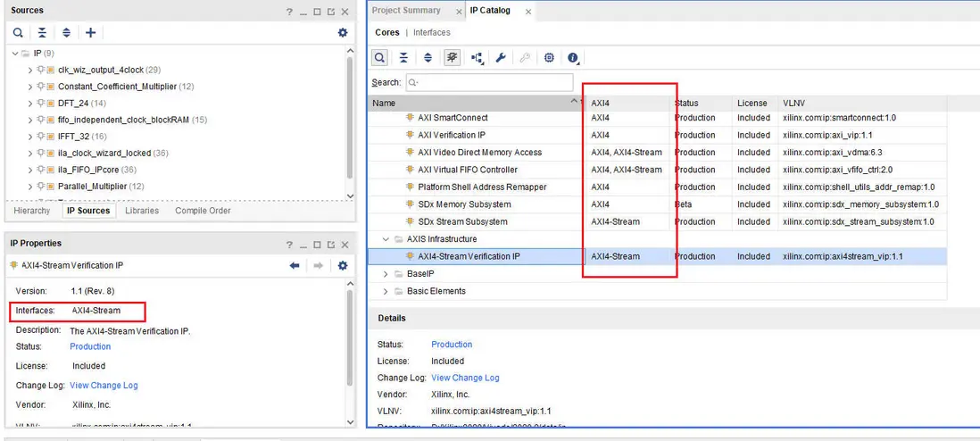Toggle group-by-taxonomy hierarchy button in IP Catalog
The width and height of the screenshot is (980, 441).
click(x=477, y=58)
